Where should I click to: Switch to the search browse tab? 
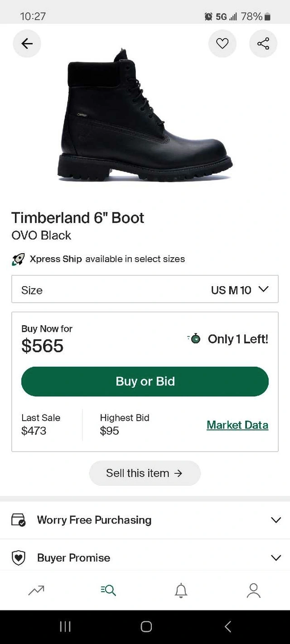(x=109, y=590)
